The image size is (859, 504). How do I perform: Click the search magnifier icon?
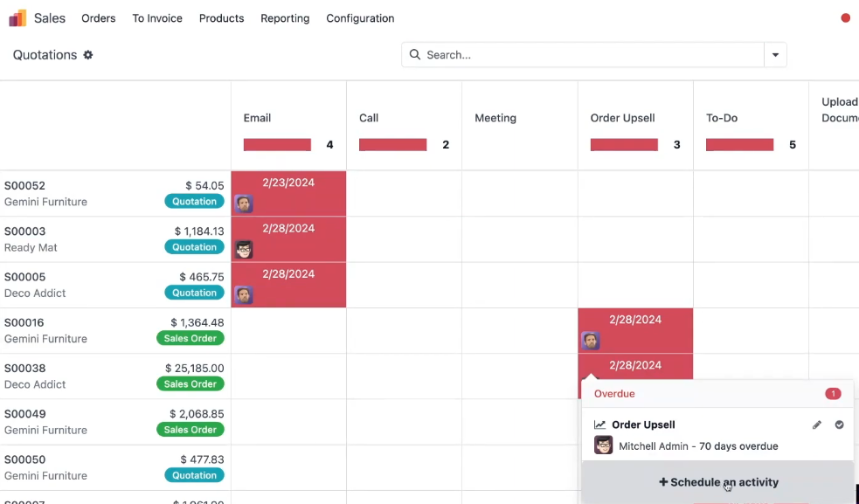(x=415, y=55)
